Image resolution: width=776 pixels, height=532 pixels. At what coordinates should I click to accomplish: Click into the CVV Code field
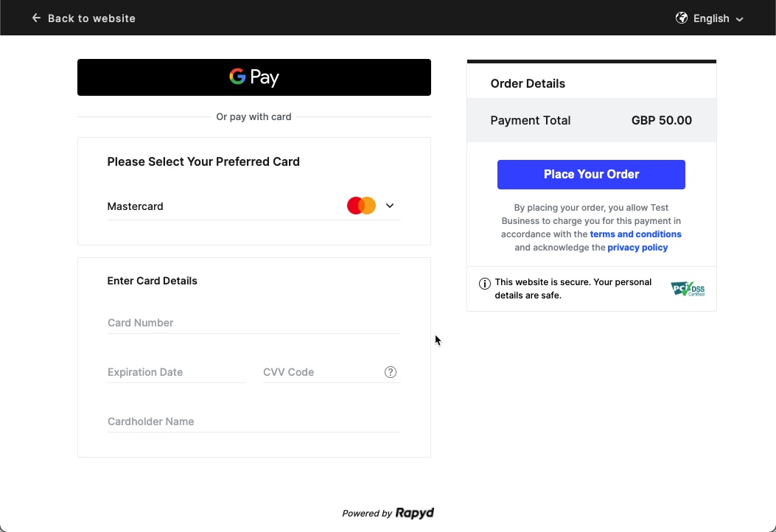[x=321, y=372]
